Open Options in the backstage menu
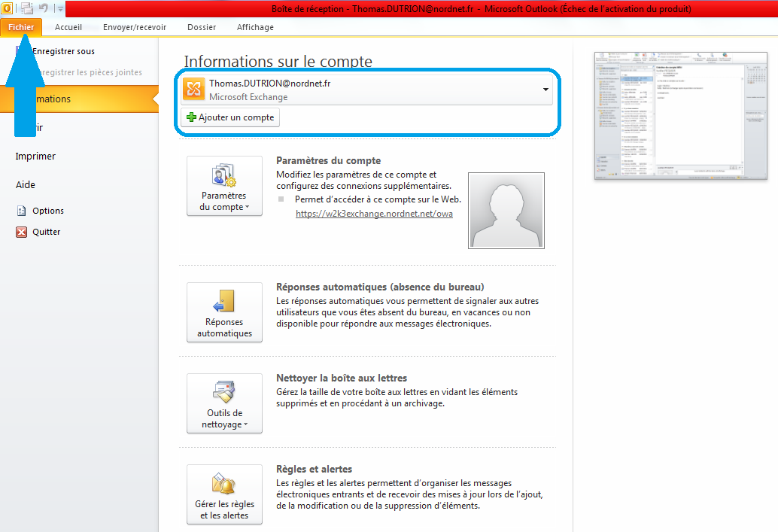Image resolution: width=778 pixels, height=532 pixels. tap(48, 211)
